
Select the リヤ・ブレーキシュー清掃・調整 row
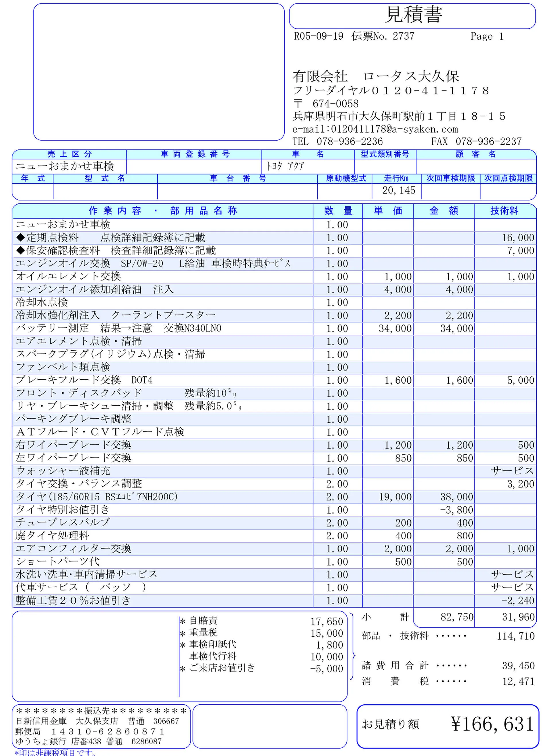click(274, 407)
